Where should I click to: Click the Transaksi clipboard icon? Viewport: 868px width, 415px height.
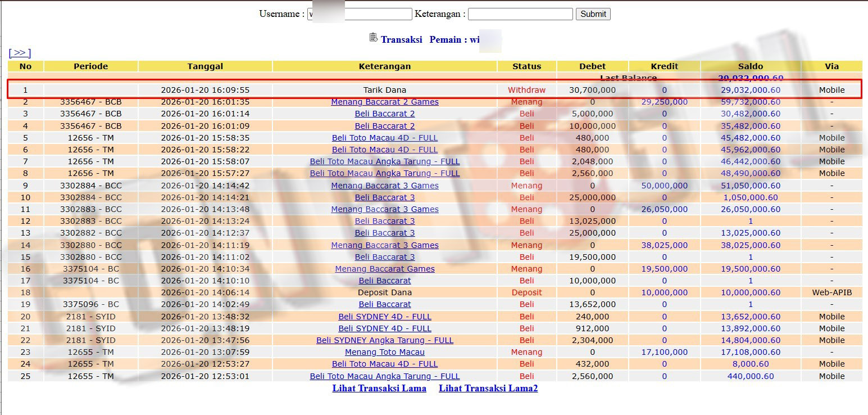pos(373,38)
